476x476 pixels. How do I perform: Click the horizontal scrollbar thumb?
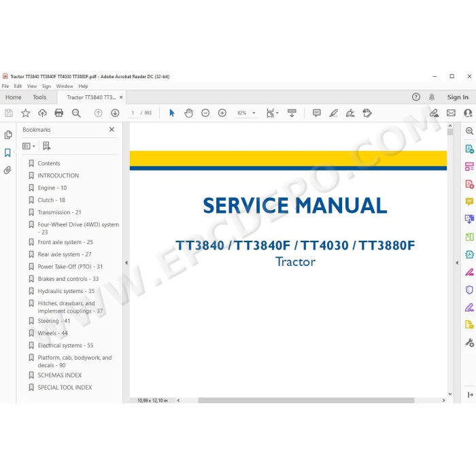[306, 401]
